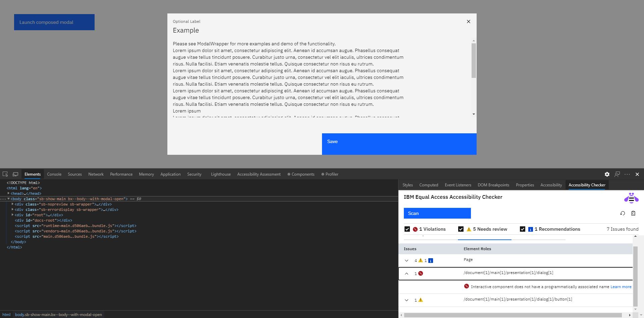This screenshot has height=318, width=644.
Task: Expand the dialog[1]/button[1] issue row
Action: point(407,300)
